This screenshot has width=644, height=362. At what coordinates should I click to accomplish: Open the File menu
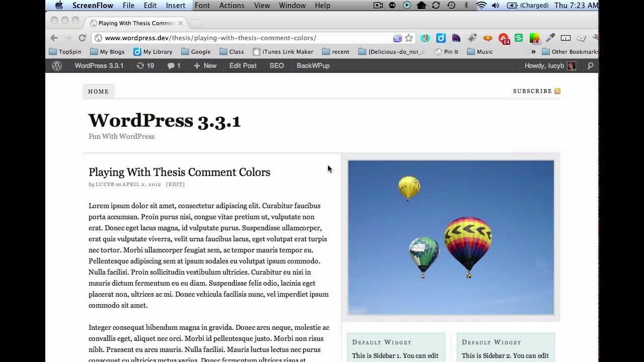(128, 5)
